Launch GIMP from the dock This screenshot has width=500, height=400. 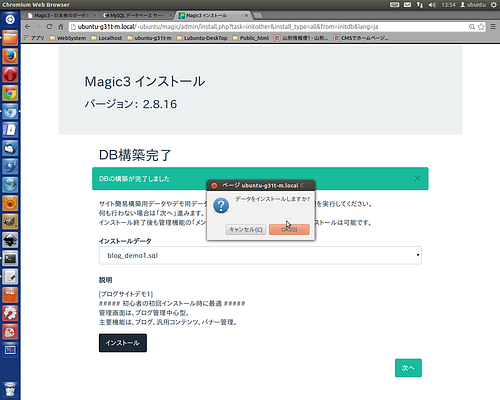coord(10,221)
